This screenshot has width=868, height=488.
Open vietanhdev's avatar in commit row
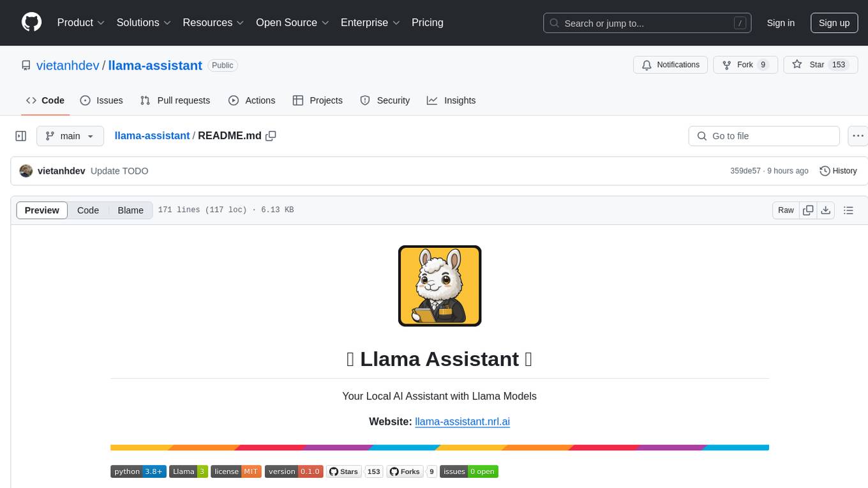pos(26,171)
